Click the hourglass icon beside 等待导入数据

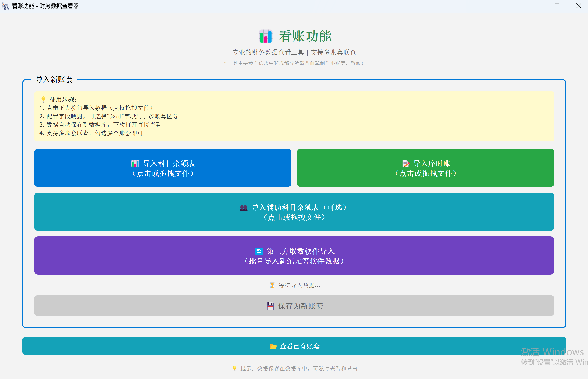[x=272, y=285]
